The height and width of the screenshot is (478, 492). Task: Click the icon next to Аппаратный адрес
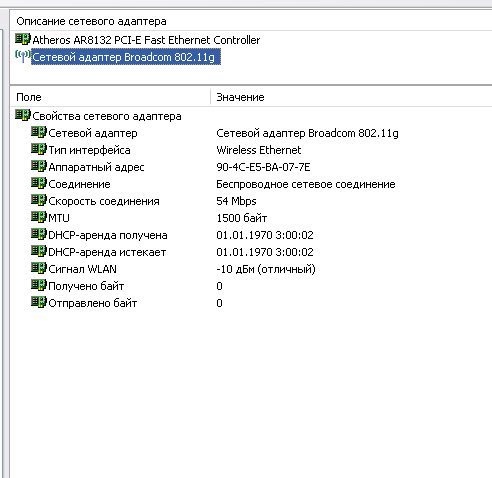click(x=39, y=166)
